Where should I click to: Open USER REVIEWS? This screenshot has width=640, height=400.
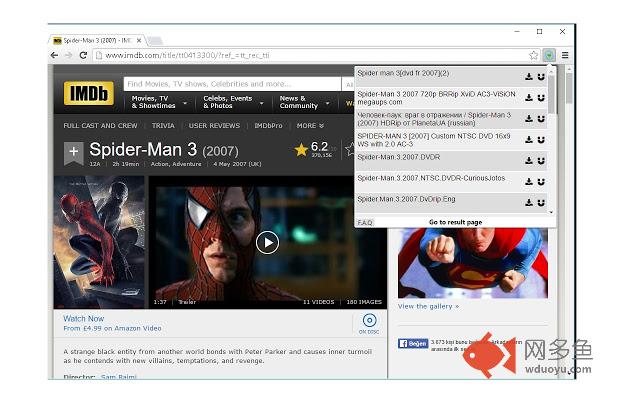214,126
